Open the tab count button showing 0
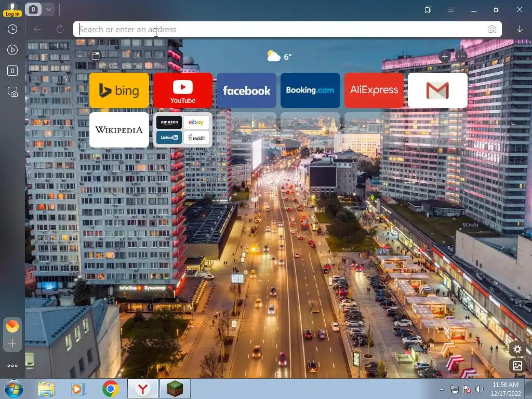Image resolution: width=532 pixels, height=399 pixels. click(33, 9)
